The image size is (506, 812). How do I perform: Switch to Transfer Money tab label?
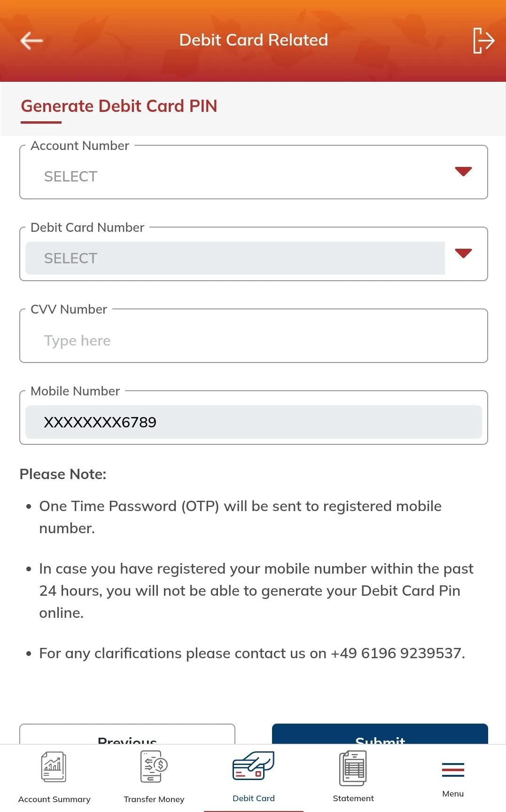(154, 799)
